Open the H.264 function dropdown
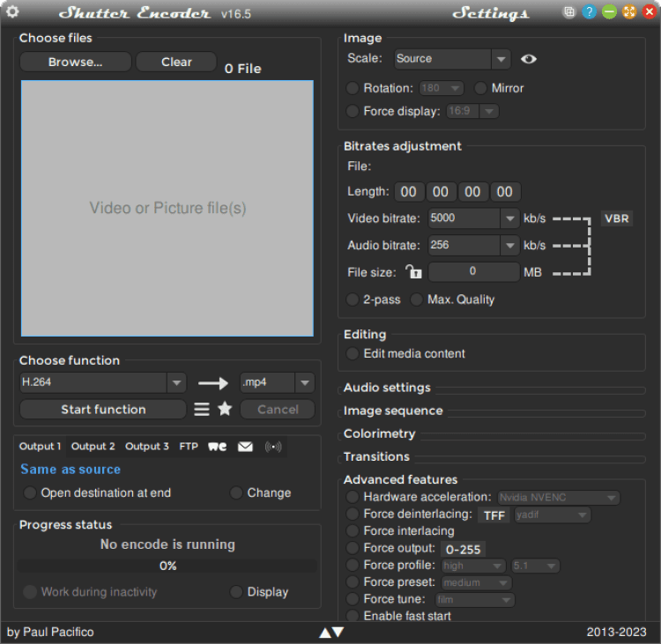The width and height of the screenshot is (661, 644). click(x=176, y=382)
